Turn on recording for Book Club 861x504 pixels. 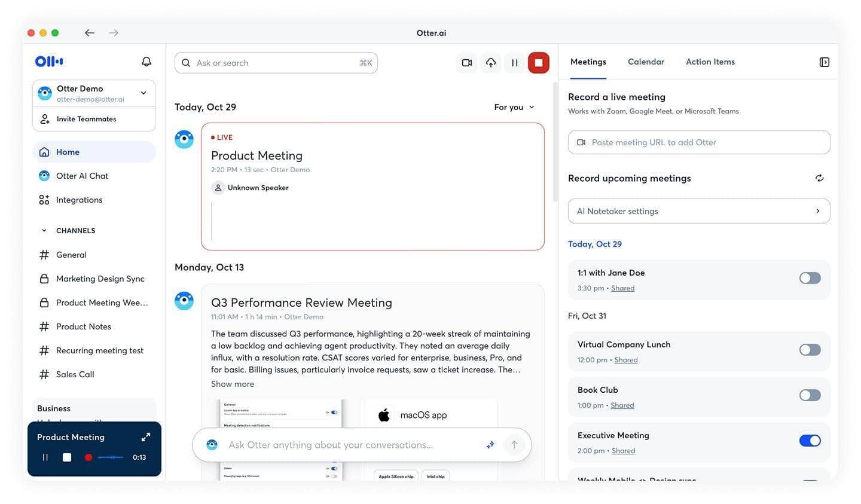pyautogui.click(x=809, y=395)
